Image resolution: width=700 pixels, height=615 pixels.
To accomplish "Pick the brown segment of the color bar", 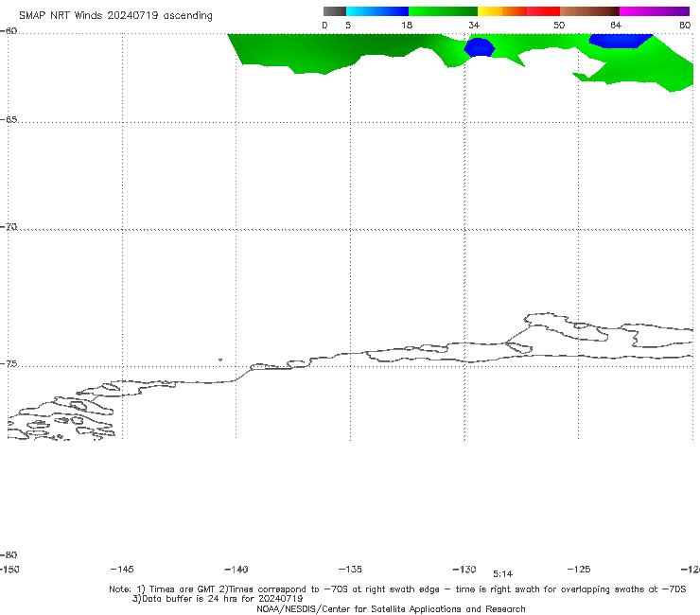I will (589, 11).
